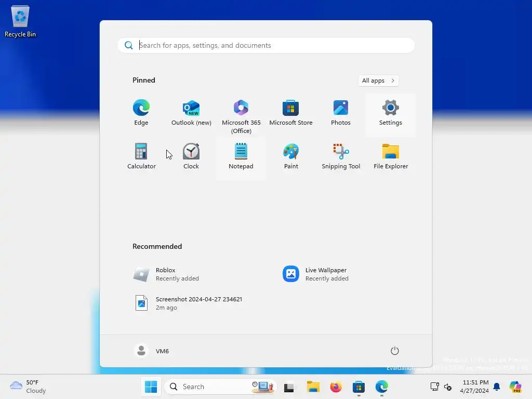The height and width of the screenshot is (399, 532).
Task: Click the Windows Start button in taskbar
Action: click(x=151, y=387)
